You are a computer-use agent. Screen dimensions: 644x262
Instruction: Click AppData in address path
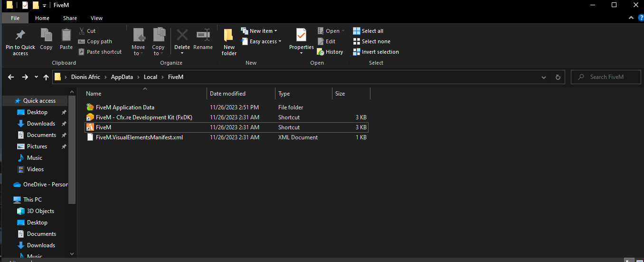click(x=122, y=77)
